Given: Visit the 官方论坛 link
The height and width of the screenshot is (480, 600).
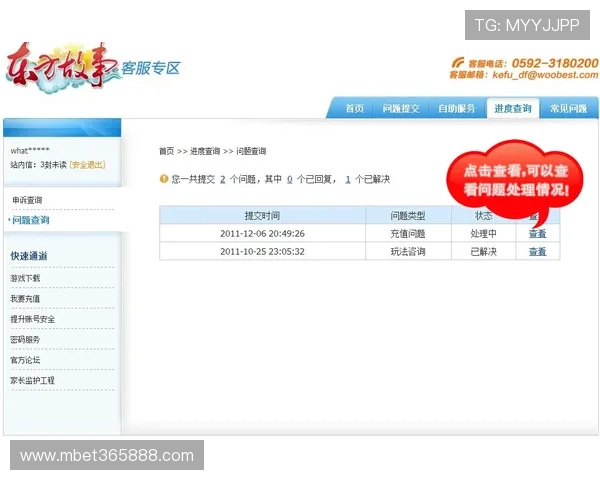Looking at the screenshot, I should coord(25,360).
